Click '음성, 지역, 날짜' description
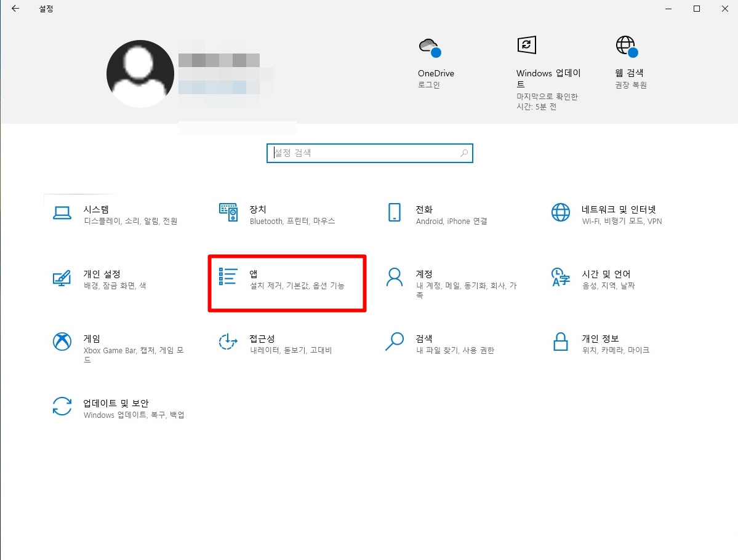738x560 pixels. point(609,286)
